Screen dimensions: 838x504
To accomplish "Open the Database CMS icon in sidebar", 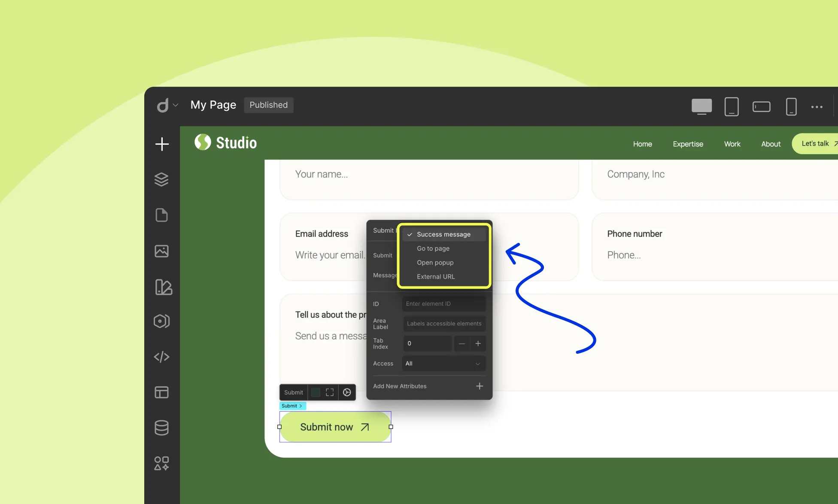I will 161,428.
